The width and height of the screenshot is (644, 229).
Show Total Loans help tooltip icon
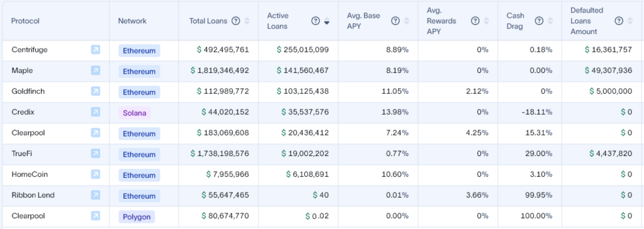click(236, 21)
